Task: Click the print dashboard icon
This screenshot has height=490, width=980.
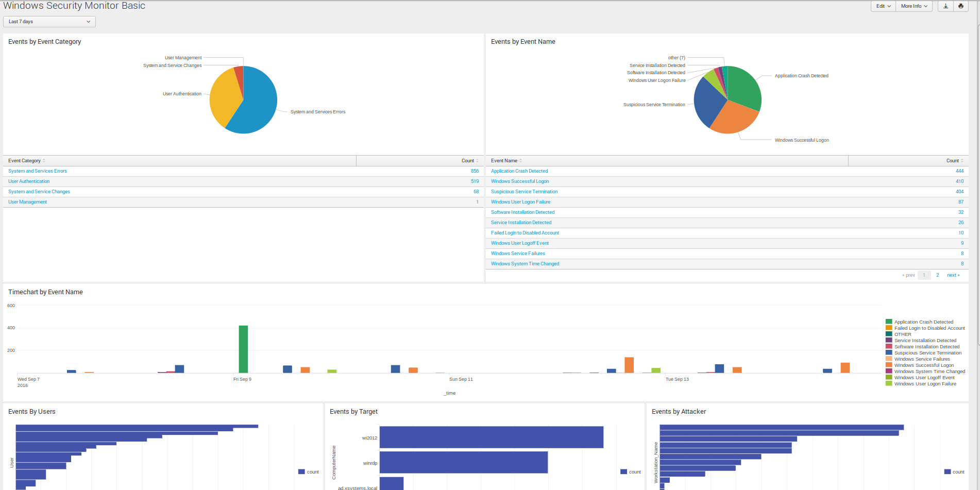Action: click(x=961, y=6)
